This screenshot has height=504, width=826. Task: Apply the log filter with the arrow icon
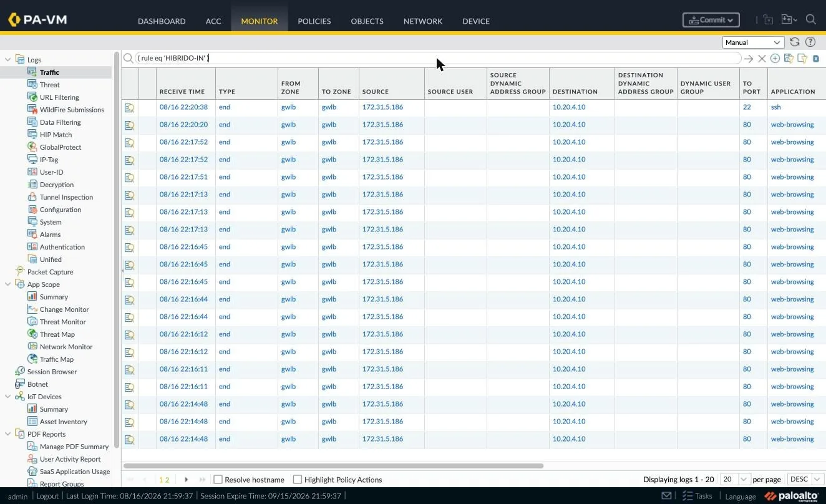click(749, 59)
